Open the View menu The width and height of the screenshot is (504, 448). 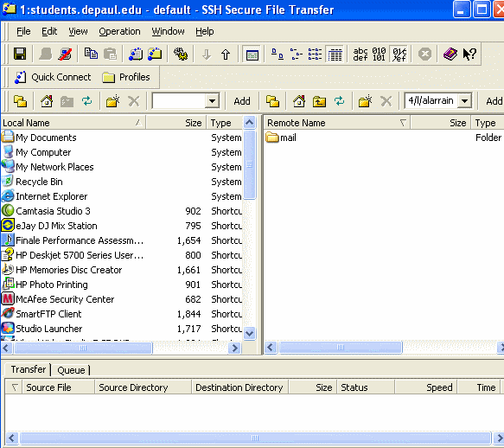[78, 31]
